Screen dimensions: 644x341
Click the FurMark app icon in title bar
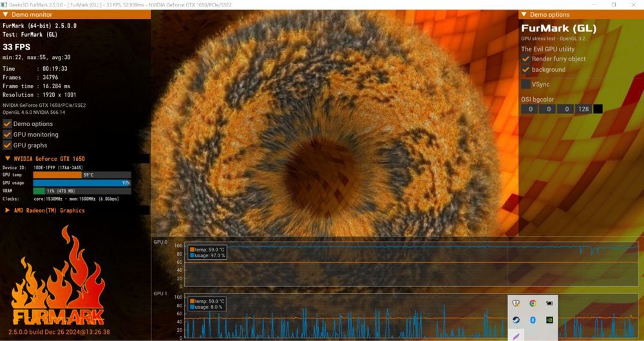click(x=4, y=5)
